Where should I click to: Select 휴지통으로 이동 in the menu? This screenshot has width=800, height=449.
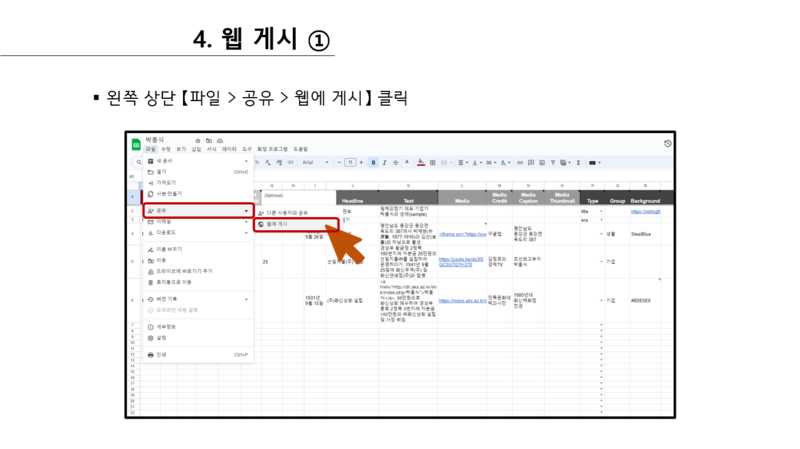pos(198,282)
